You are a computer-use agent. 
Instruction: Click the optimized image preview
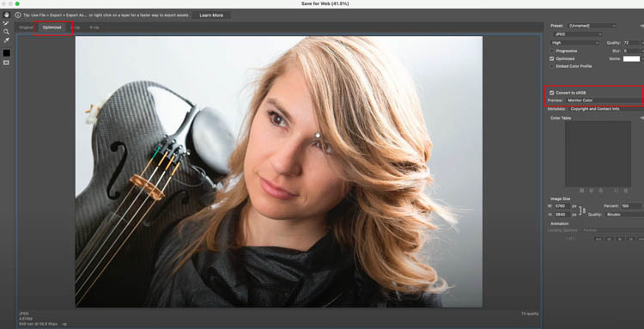click(x=279, y=172)
